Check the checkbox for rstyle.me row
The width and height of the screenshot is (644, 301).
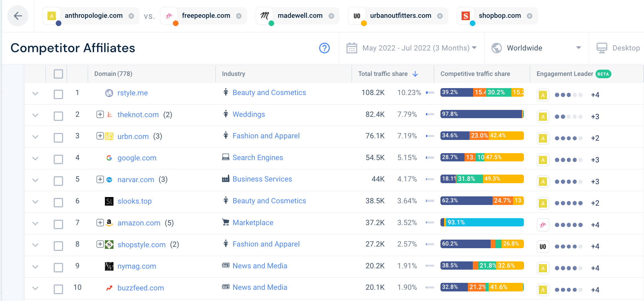(x=58, y=94)
